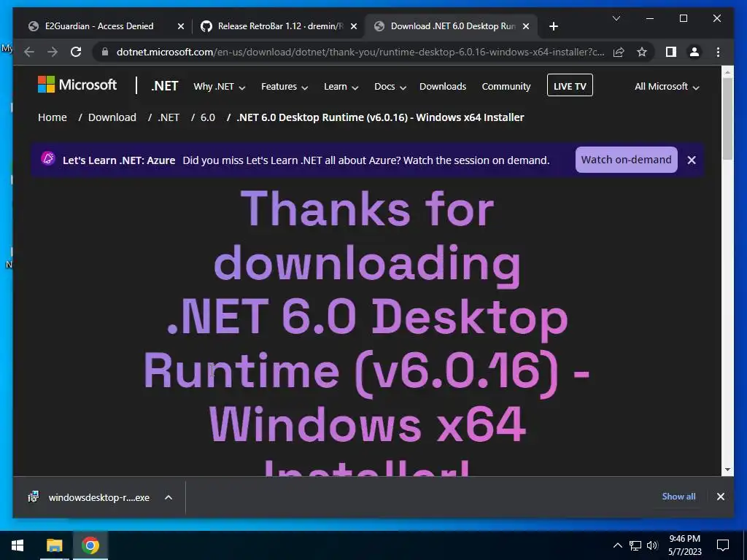Open the tab search dropdown arrow
This screenshot has width=747, height=560.
click(x=616, y=18)
